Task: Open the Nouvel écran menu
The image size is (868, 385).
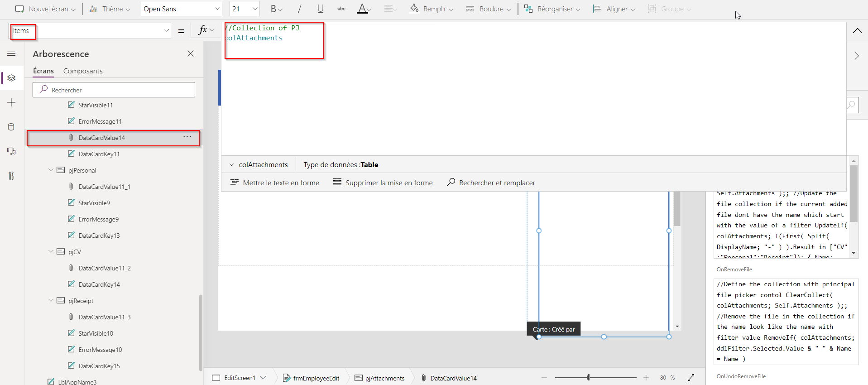Action: click(x=46, y=9)
